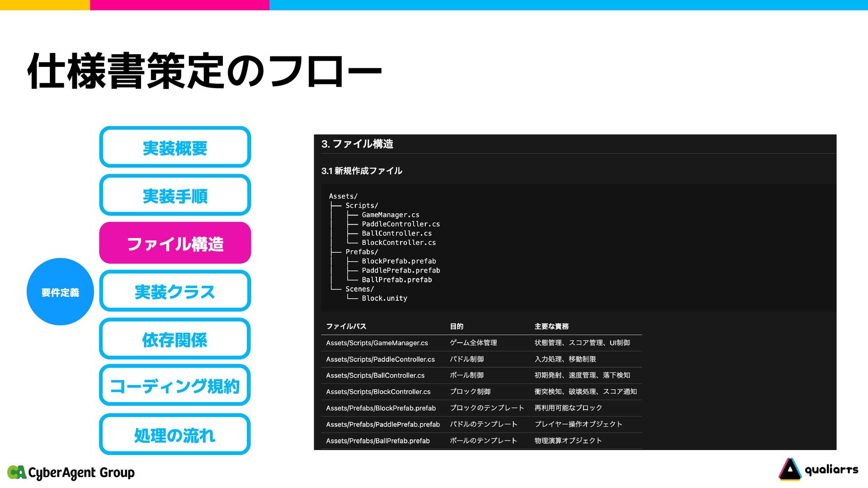Click the CyberAgent Group logo
Screen dimensions: 868x488
pyautogui.click(x=71, y=473)
